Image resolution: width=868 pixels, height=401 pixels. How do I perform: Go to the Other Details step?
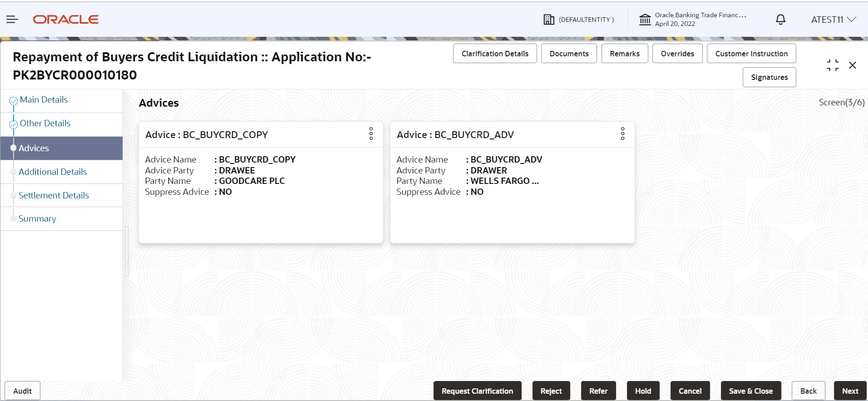(45, 123)
